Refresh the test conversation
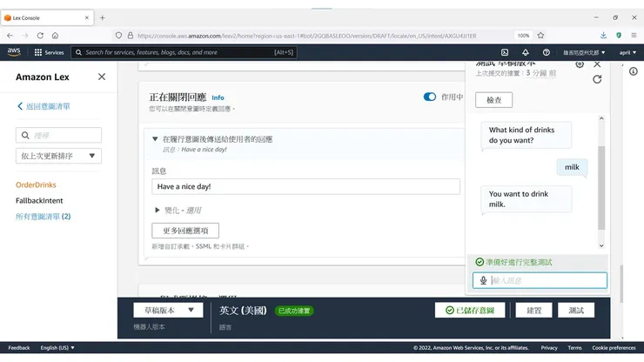 click(597, 79)
